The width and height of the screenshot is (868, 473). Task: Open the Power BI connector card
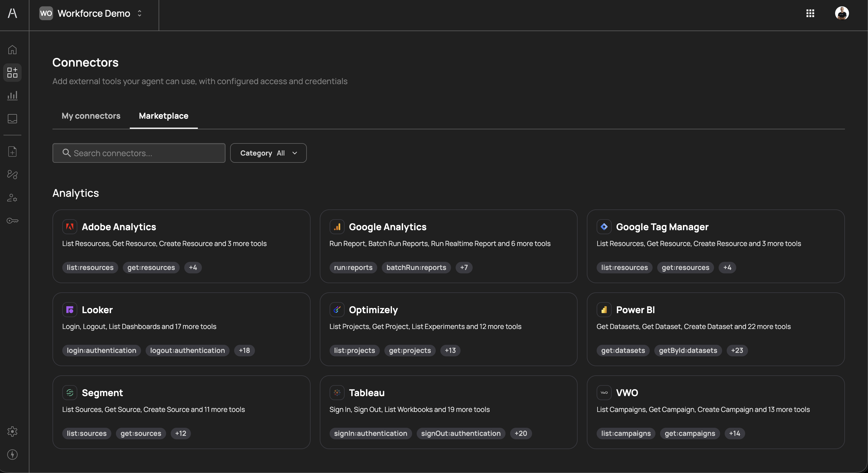(x=716, y=329)
